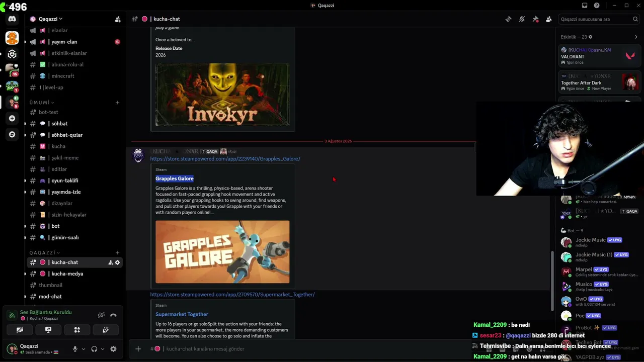This screenshot has height=362, width=644.
Task: Toggle noise suppression icon
Action: coord(101,315)
